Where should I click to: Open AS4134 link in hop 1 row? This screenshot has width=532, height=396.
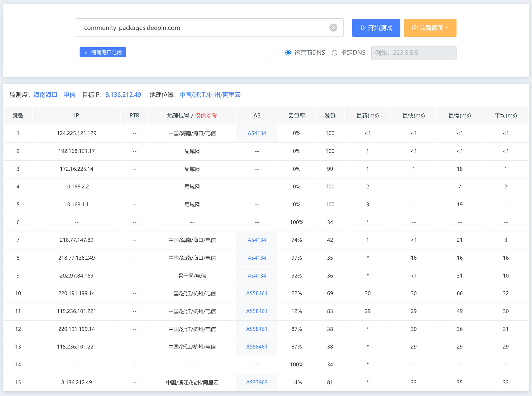[257, 133]
